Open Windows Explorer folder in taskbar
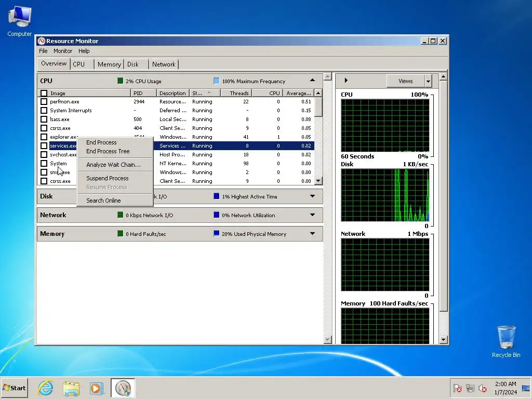This screenshot has height=399, width=532. tap(71, 388)
